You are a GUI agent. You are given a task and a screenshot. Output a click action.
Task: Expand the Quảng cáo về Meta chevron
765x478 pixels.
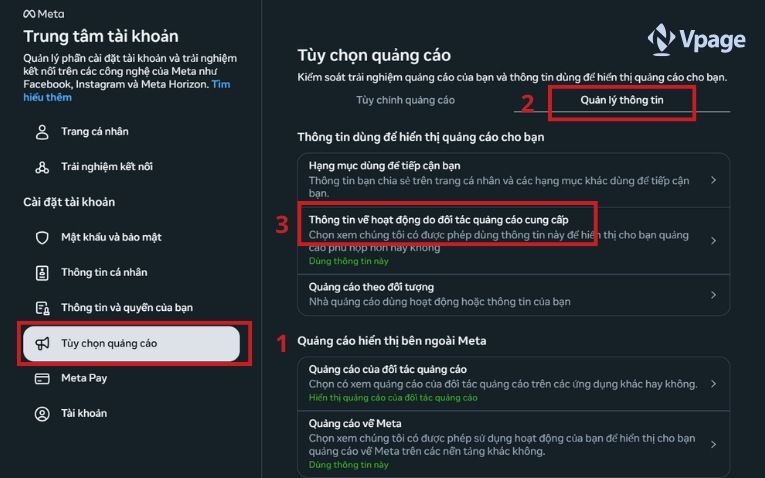coord(713,444)
